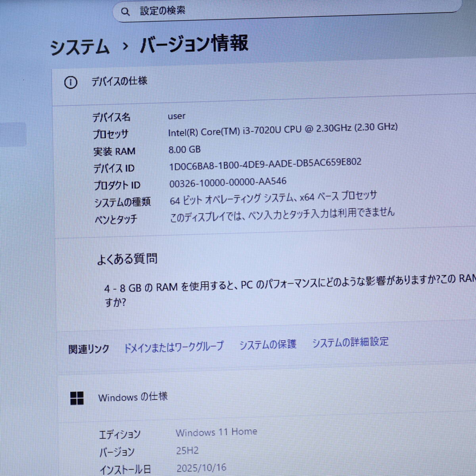Image resolution: width=476 pixels, height=476 pixels.
Task: Select the device name value user
Action: tap(177, 116)
